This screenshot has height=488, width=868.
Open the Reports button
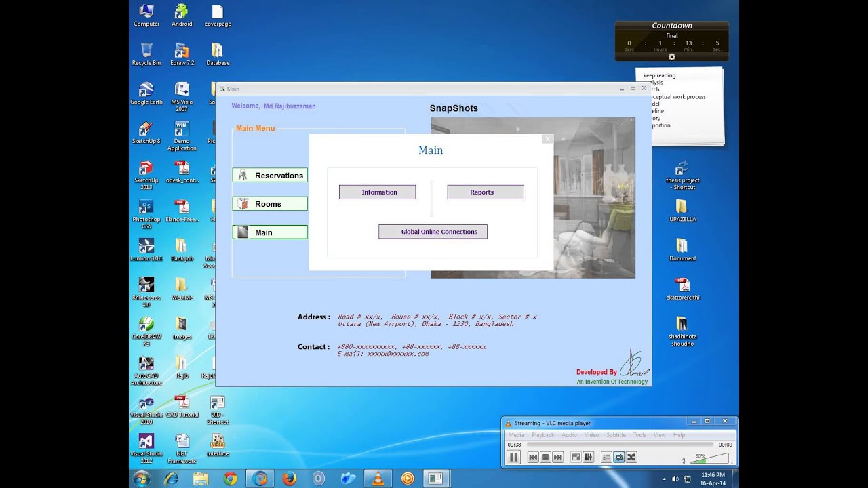[x=486, y=192]
